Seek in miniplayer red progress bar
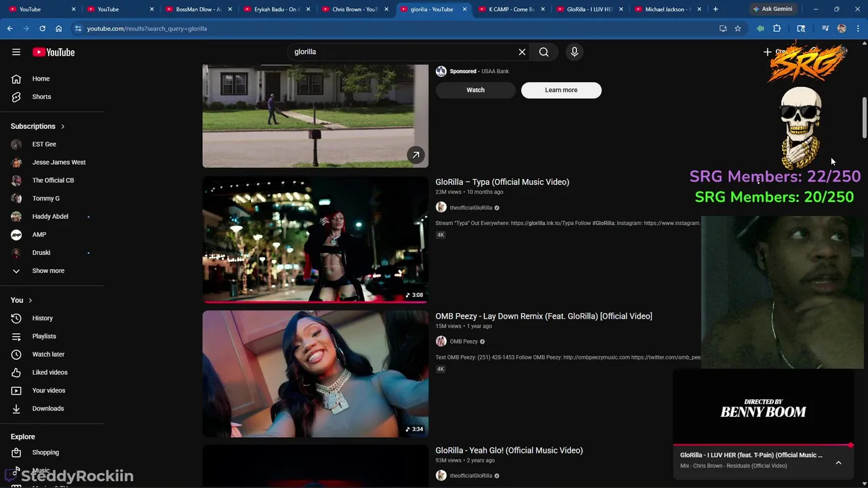 click(763, 445)
